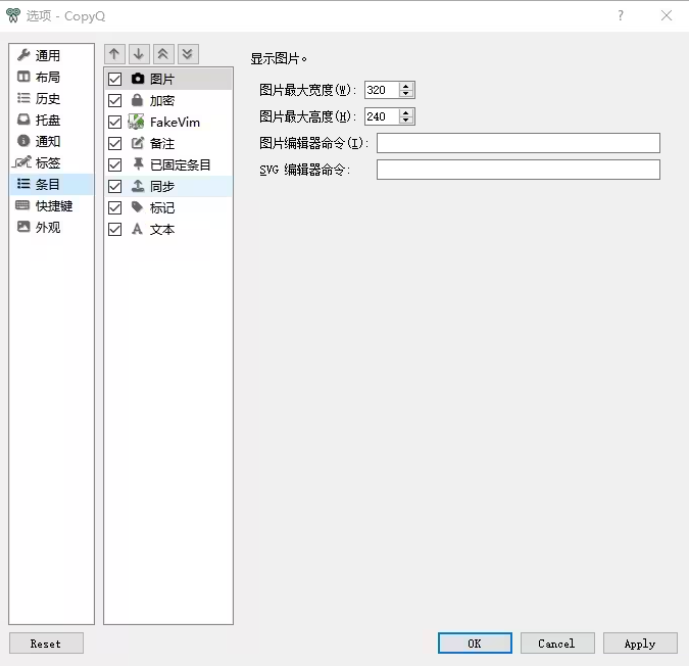
Task: Toggle the 加密 plugin checkbox
Action: click(115, 101)
